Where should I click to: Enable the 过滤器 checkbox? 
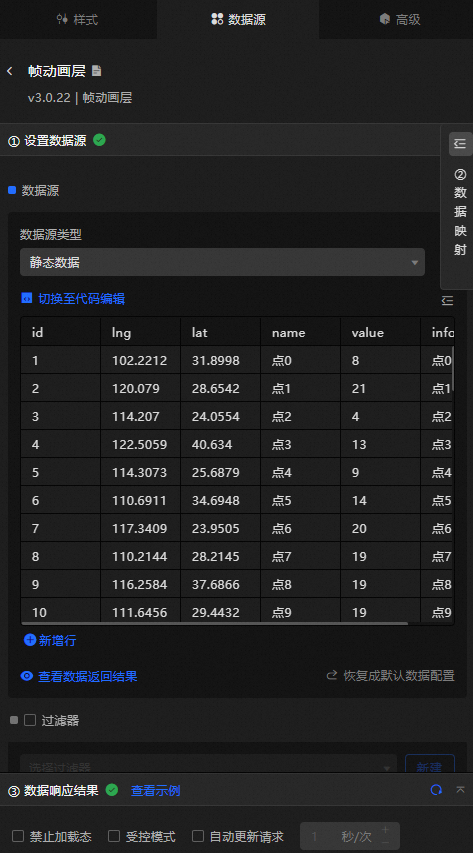pyautogui.click(x=30, y=720)
